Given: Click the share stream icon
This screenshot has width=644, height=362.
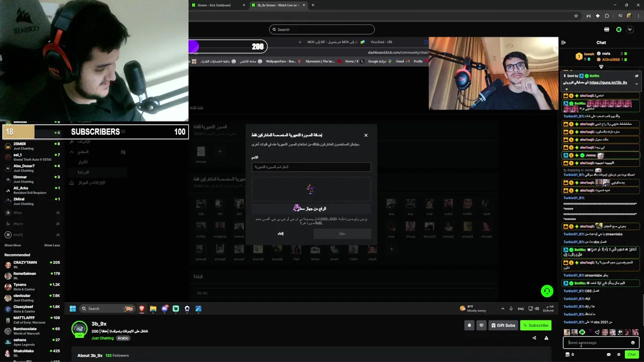Looking at the screenshot, I should 534,338.
